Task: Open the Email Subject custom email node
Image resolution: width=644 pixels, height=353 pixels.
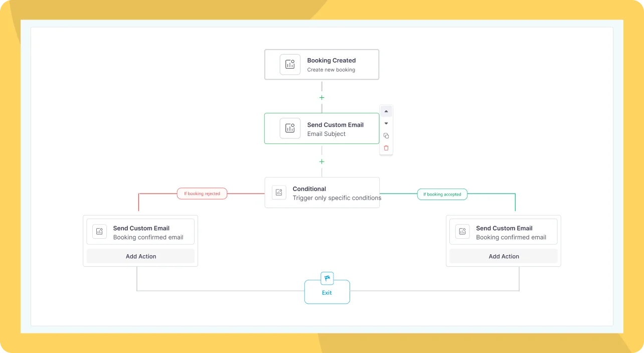Action: [335, 129]
